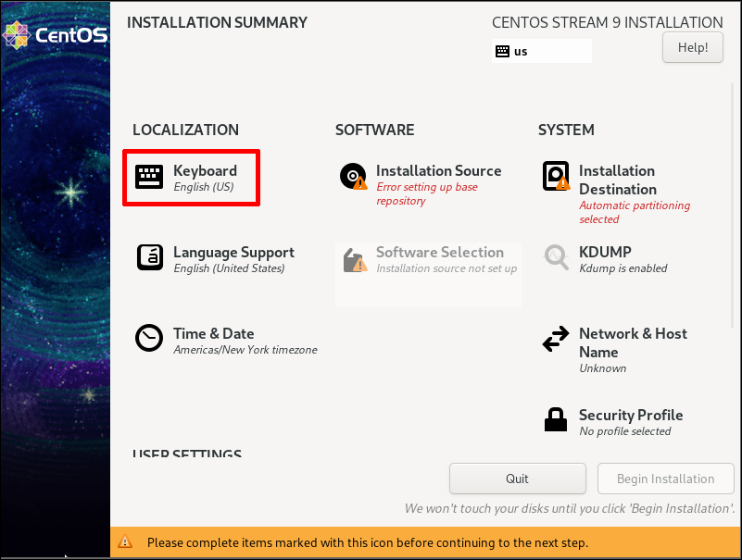Click the warning icon in the orange bar

click(125, 541)
